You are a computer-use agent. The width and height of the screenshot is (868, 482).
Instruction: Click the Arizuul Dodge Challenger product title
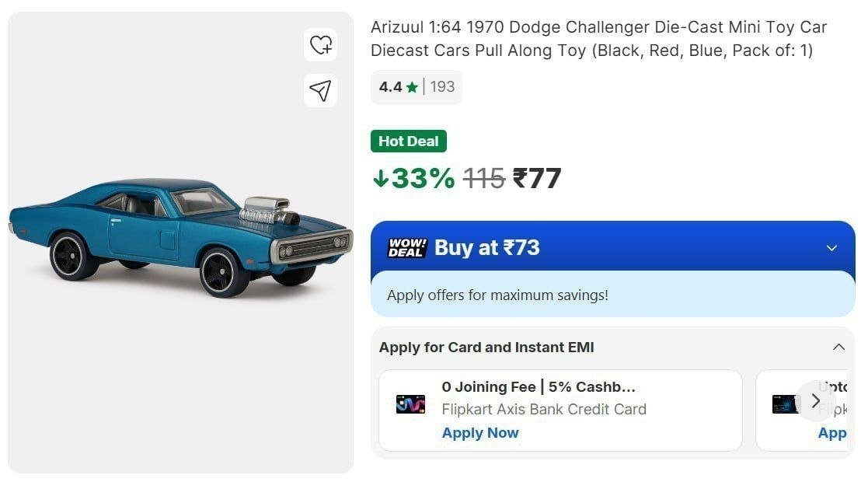(598, 39)
